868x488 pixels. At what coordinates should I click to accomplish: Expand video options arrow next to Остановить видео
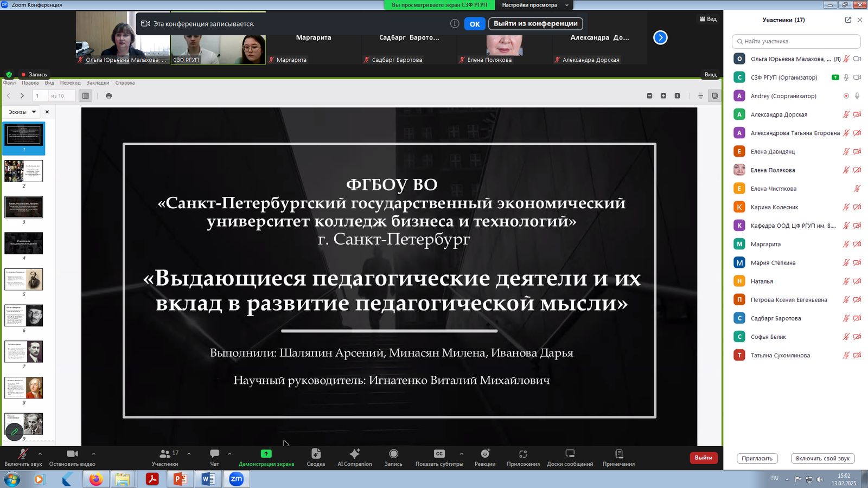(93, 454)
